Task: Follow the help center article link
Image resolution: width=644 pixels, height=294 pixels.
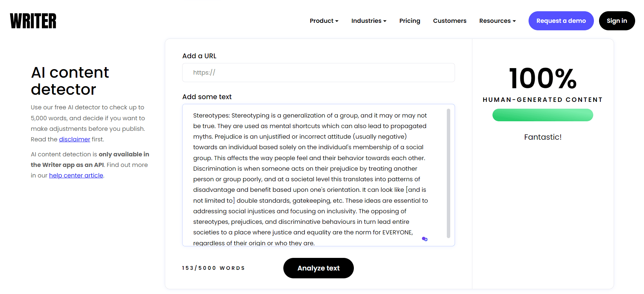Action: pyautogui.click(x=76, y=175)
